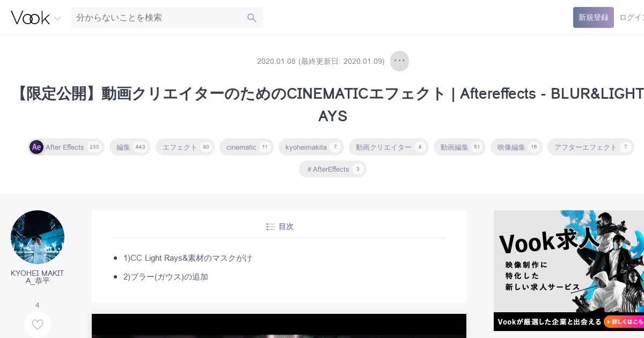Viewport: 644px width, 338px height.
Task: Select the kyoheimakita tag
Action: 311,147
